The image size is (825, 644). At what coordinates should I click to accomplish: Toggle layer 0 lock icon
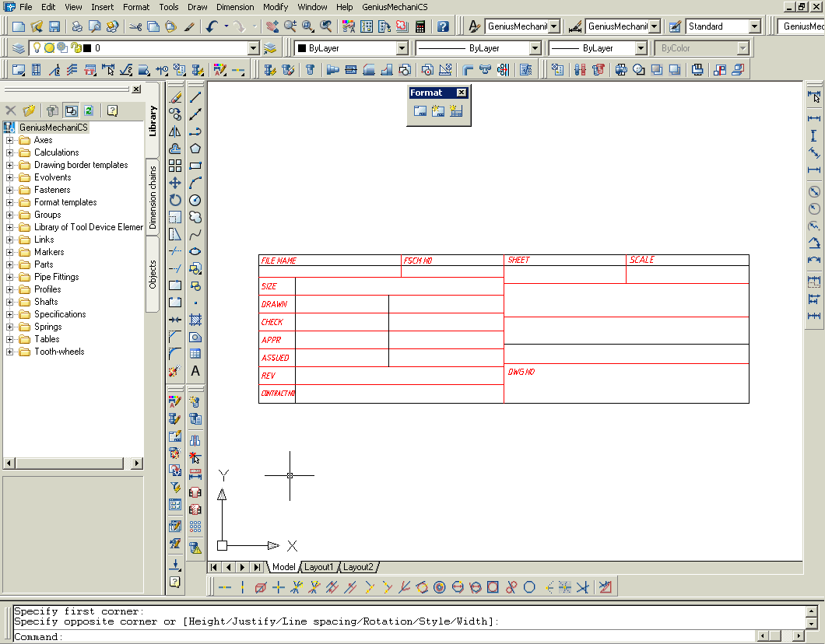75,48
